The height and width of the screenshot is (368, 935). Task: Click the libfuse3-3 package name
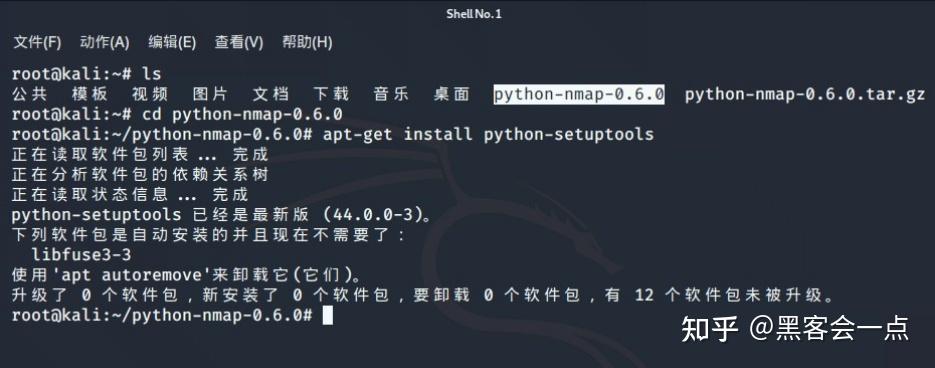coord(82,255)
